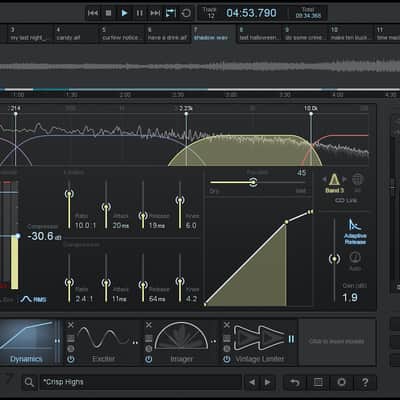Viewport: 400px width, 400px height.
Task: Jump to the previous track in transport
Action: [93, 13]
